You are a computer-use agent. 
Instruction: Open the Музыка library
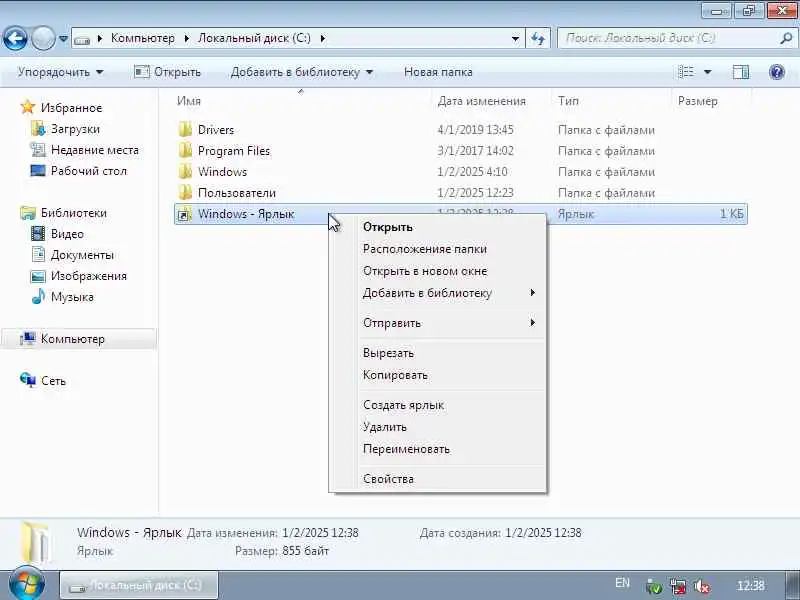(x=72, y=296)
